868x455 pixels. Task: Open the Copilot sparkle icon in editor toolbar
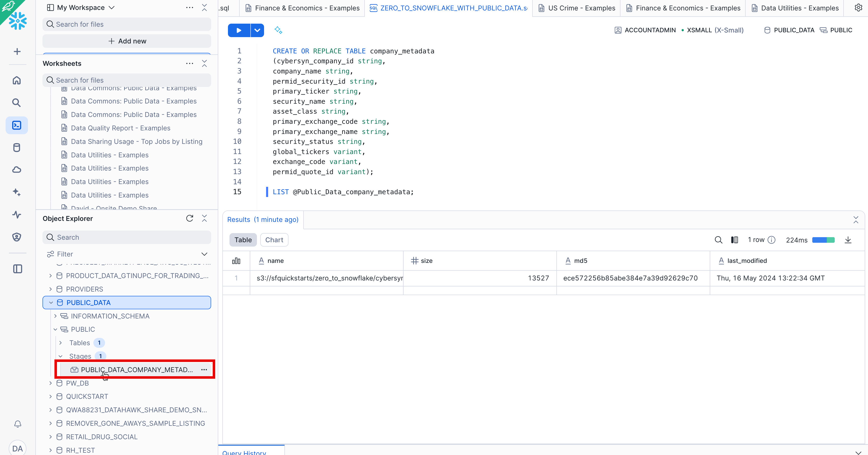pyautogui.click(x=278, y=30)
